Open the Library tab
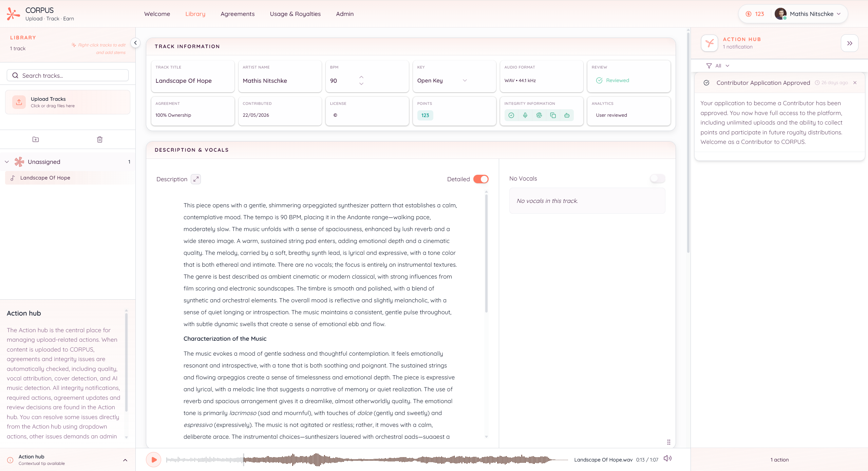 tap(195, 14)
